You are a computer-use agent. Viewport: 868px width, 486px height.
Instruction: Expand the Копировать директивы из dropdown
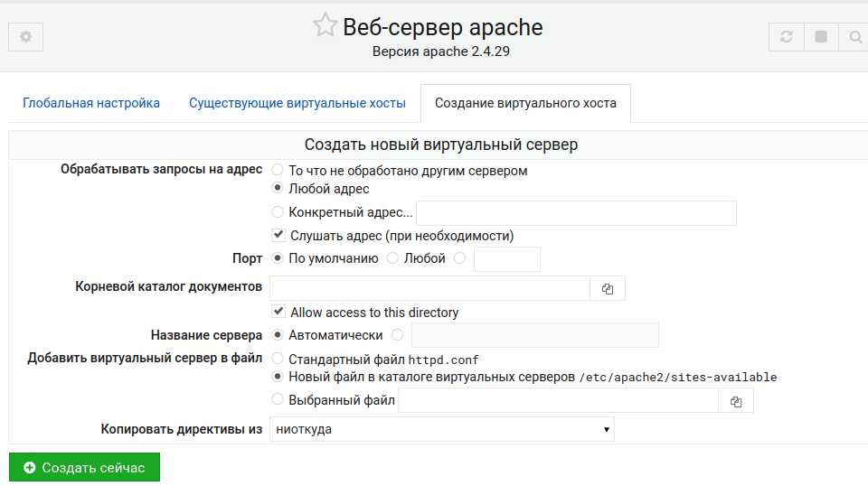point(441,429)
